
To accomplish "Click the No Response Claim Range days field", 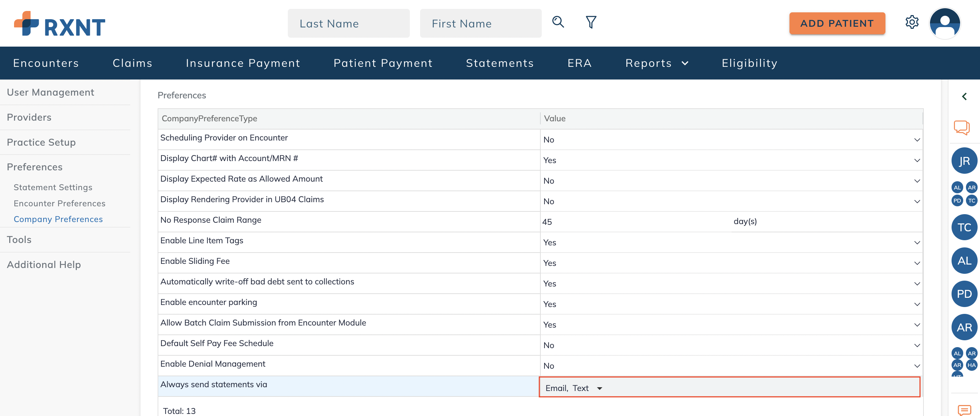I will (x=635, y=222).
